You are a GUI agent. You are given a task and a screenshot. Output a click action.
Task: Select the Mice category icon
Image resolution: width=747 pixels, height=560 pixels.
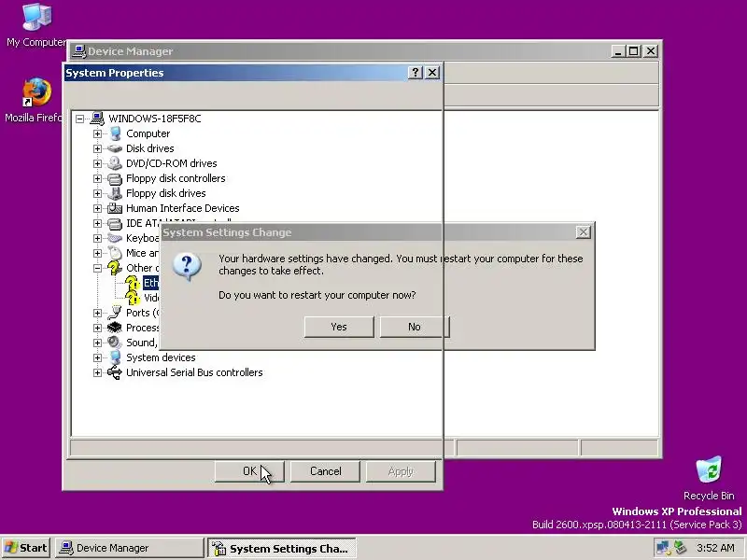[x=115, y=253]
